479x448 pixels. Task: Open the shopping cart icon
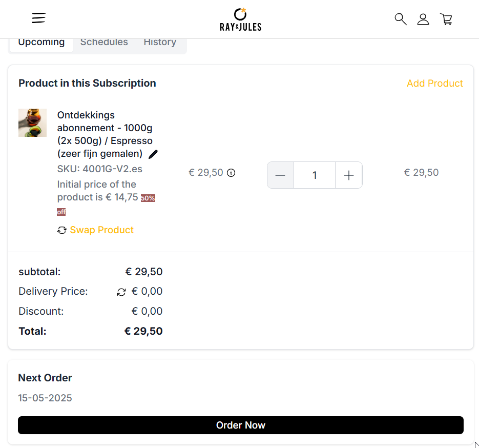(x=446, y=19)
